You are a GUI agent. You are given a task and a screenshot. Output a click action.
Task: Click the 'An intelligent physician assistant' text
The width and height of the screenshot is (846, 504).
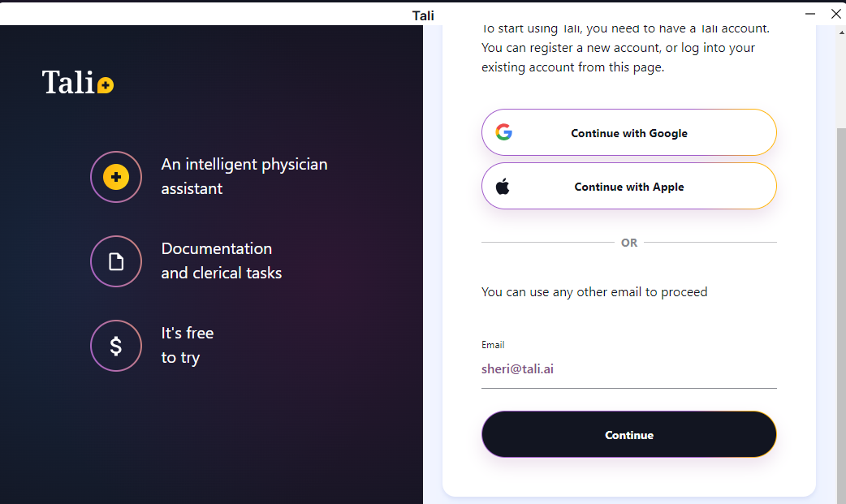click(x=244, y=176)
